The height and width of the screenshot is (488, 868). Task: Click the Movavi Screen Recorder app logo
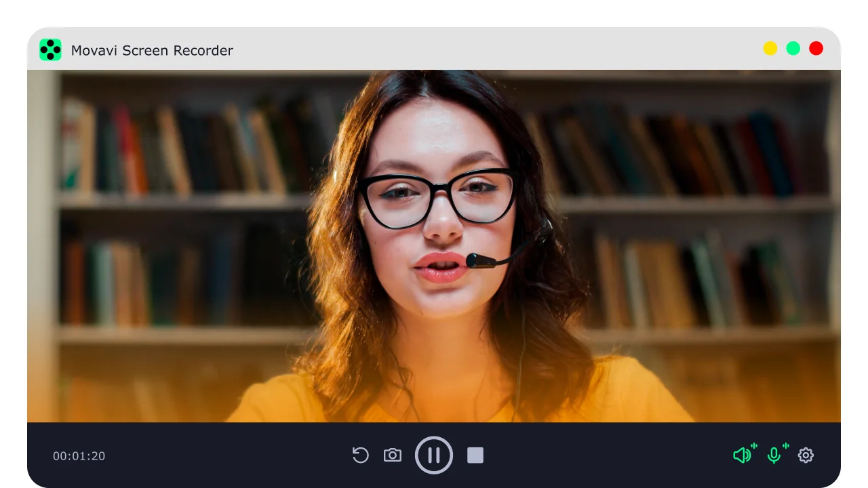pyautogui.click(x=50, y=49)
